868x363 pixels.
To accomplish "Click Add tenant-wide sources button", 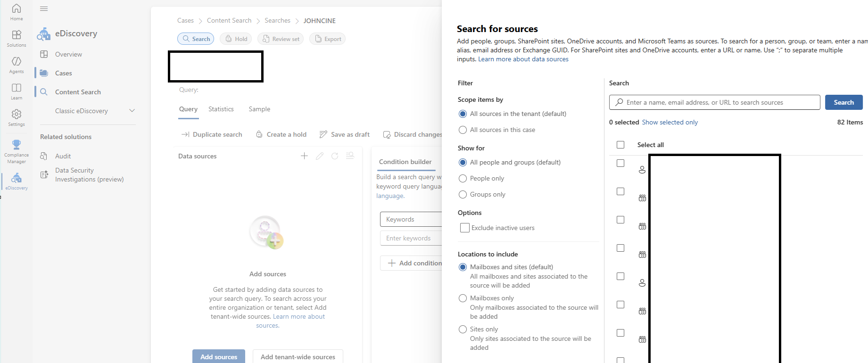I will pos(298,356).
